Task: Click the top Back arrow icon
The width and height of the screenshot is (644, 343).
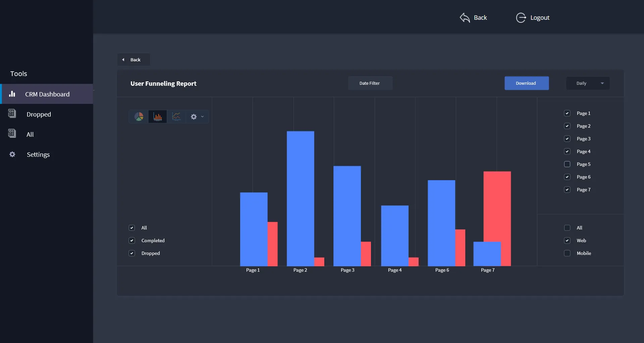Action: [x=465, y=18]
